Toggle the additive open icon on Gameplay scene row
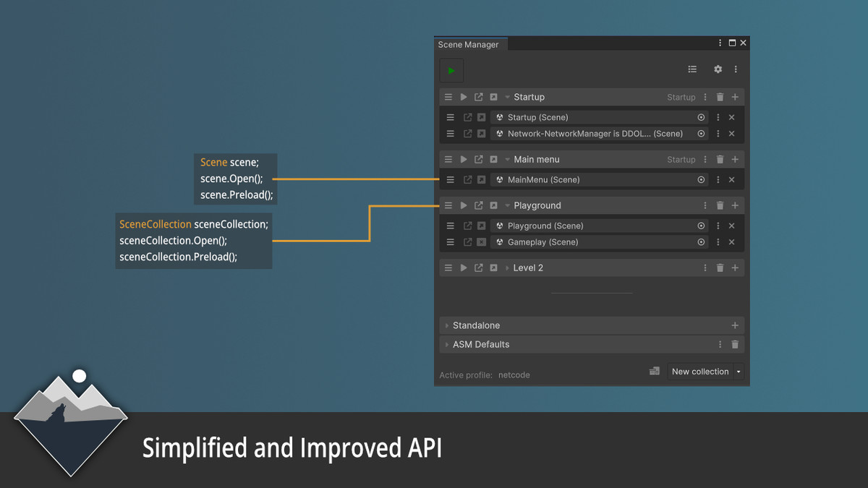Screen dimensions: 868x488 pos(481,242)
